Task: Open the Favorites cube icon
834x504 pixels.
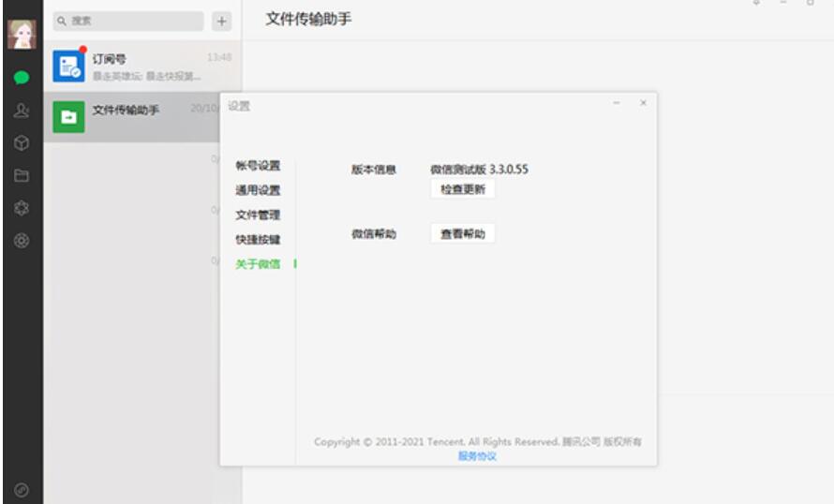Action: pyautogui.click(x=22, y=142)
